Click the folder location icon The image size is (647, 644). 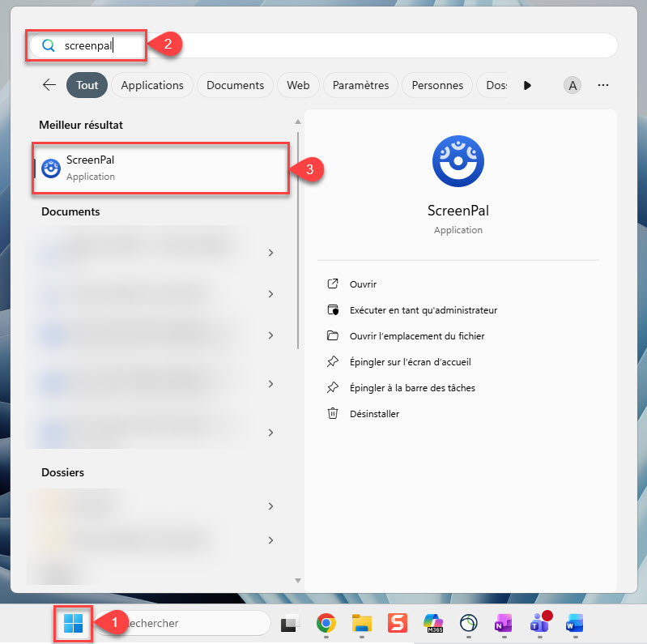pos(333,335)
